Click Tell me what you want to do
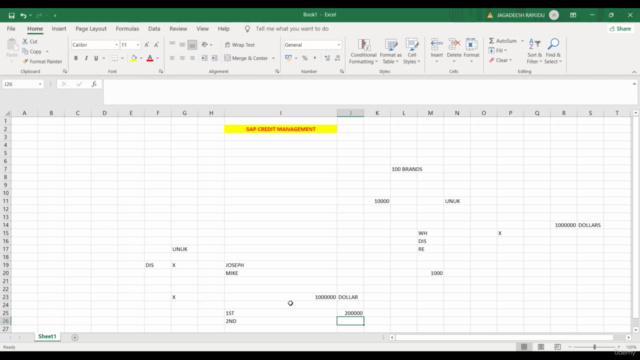This screenshot has height=360, width=640. pos(292,29)
